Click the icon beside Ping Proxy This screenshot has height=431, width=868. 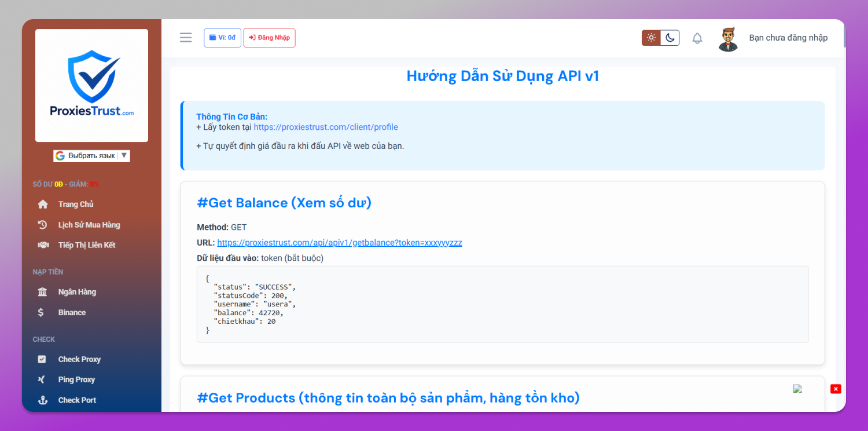(42, 379)
